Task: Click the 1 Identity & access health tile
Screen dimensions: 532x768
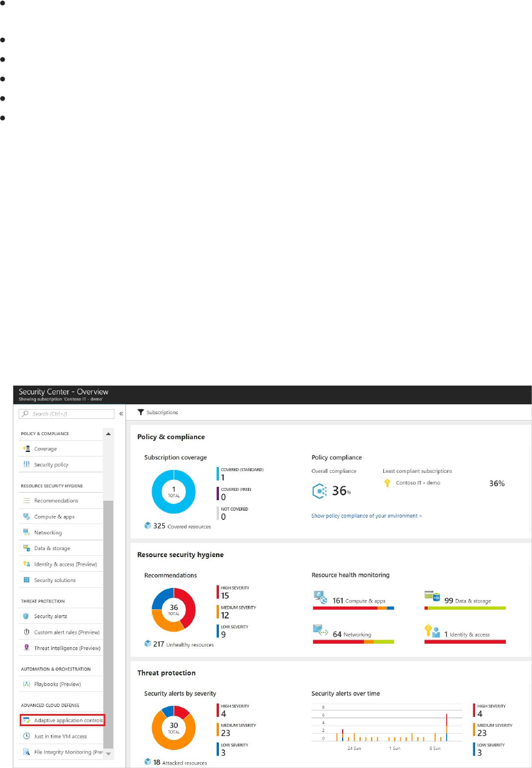Action: pos(465,634)
